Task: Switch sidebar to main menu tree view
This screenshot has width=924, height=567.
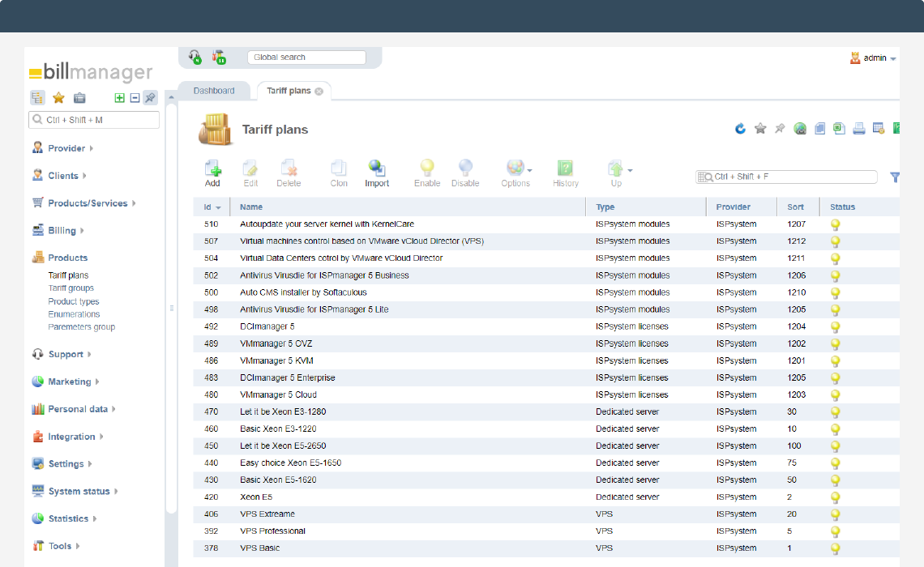Action: [x=37, y=98]
